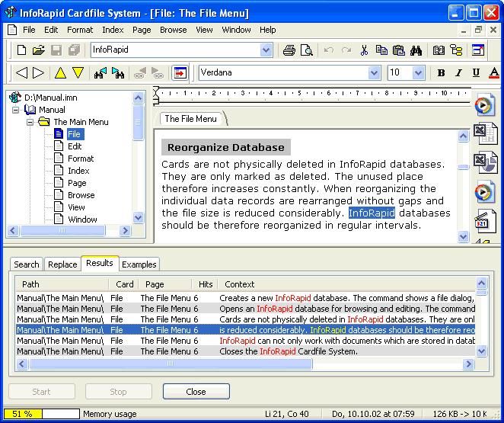Click the Close button in search panel

tap(196, 392)
